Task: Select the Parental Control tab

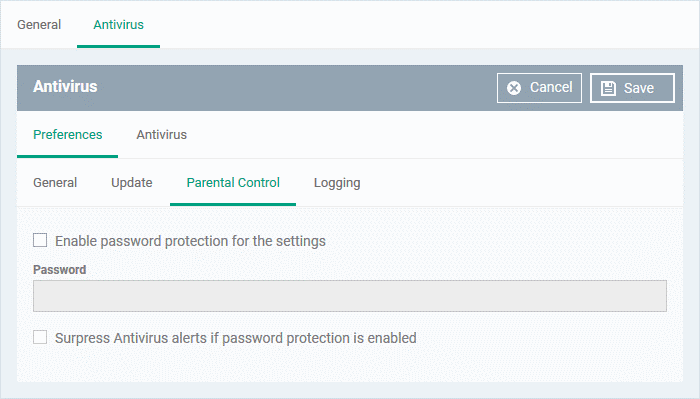Action: click(233, 183)
